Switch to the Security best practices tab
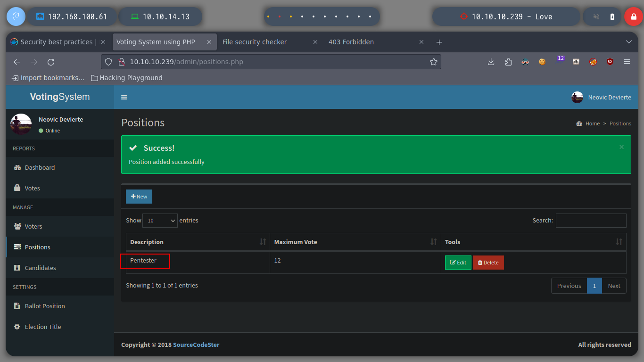Image resolution: width=644 pixels, height=362 pixels. pos(58,42)
